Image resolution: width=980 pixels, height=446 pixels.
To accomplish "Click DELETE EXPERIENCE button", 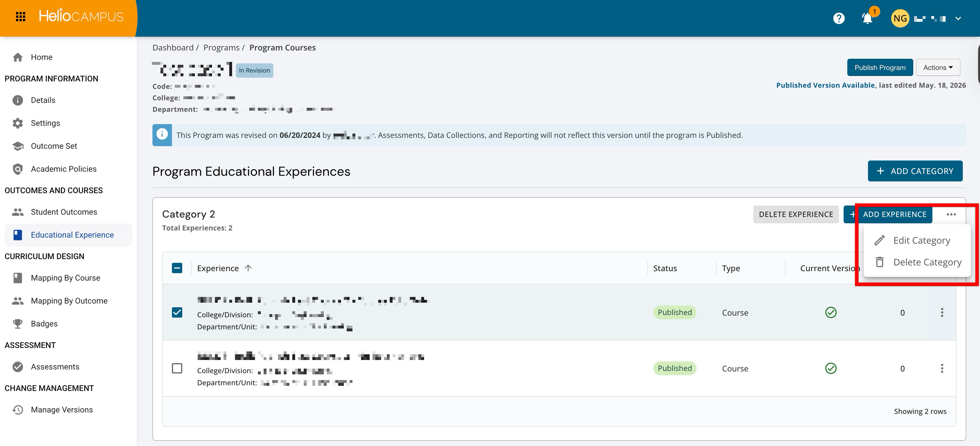I will (796, 214).
